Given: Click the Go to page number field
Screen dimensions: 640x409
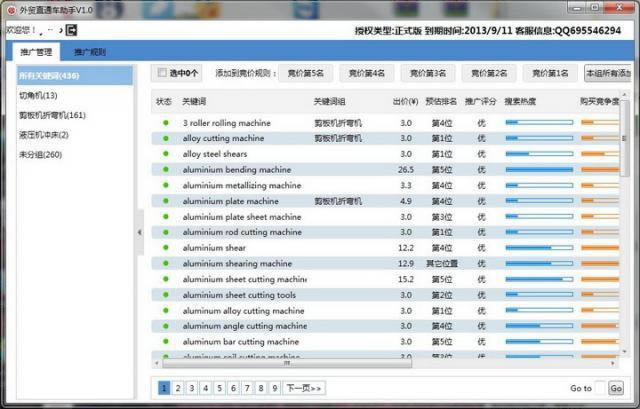Looking at the screenshot, I should pos(599,388).
